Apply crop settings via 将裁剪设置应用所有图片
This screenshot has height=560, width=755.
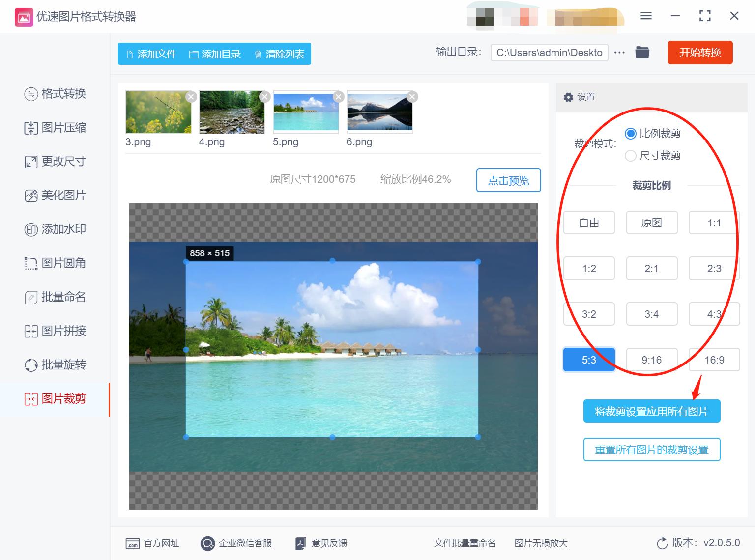tap(652, 411)
